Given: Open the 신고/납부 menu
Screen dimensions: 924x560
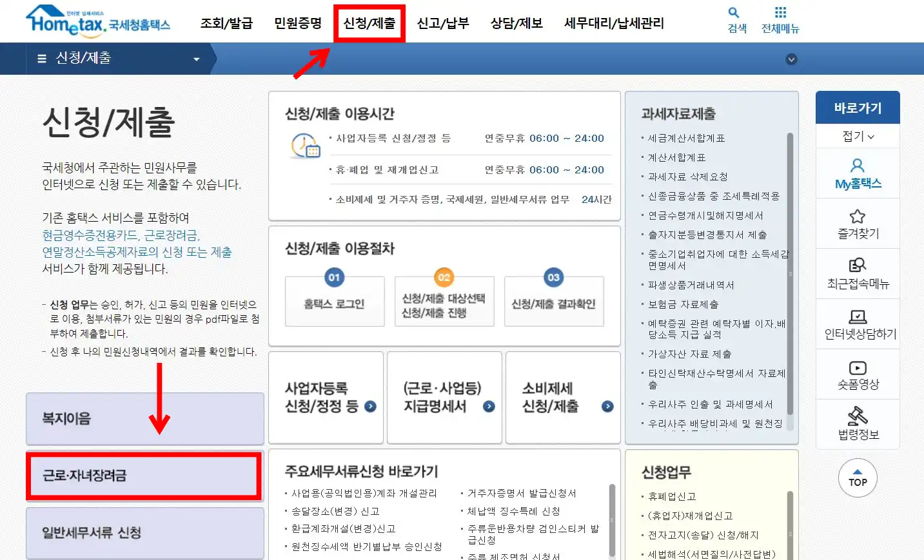Looking at the screenshot, I should (x=444, y=22).
